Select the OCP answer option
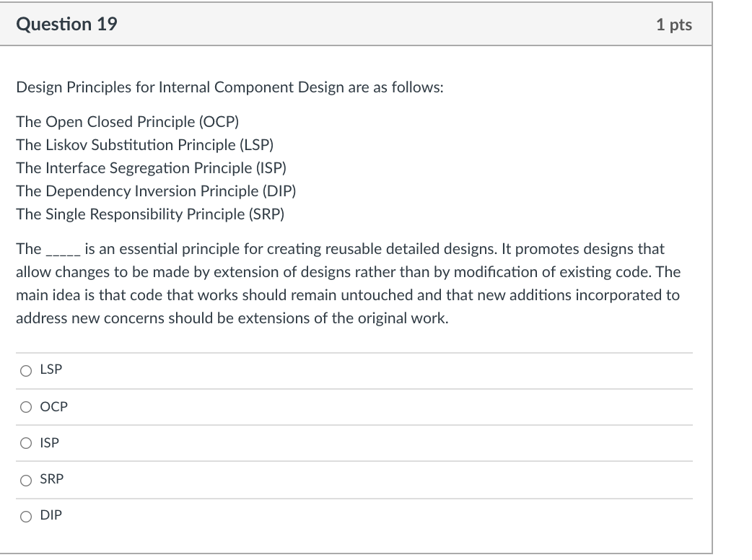The width and height of the screenshot is (752, 560). pos(26,407)
